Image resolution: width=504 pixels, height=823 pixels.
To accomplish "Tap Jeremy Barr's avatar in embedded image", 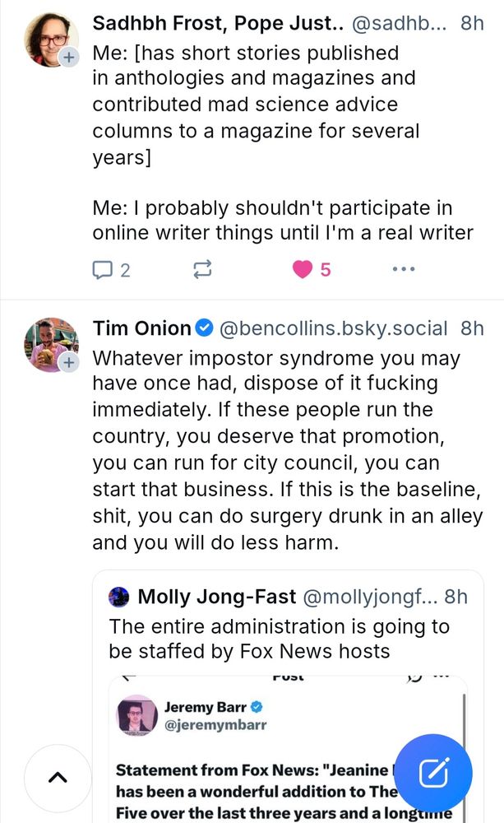I will [x=137, y=715].
